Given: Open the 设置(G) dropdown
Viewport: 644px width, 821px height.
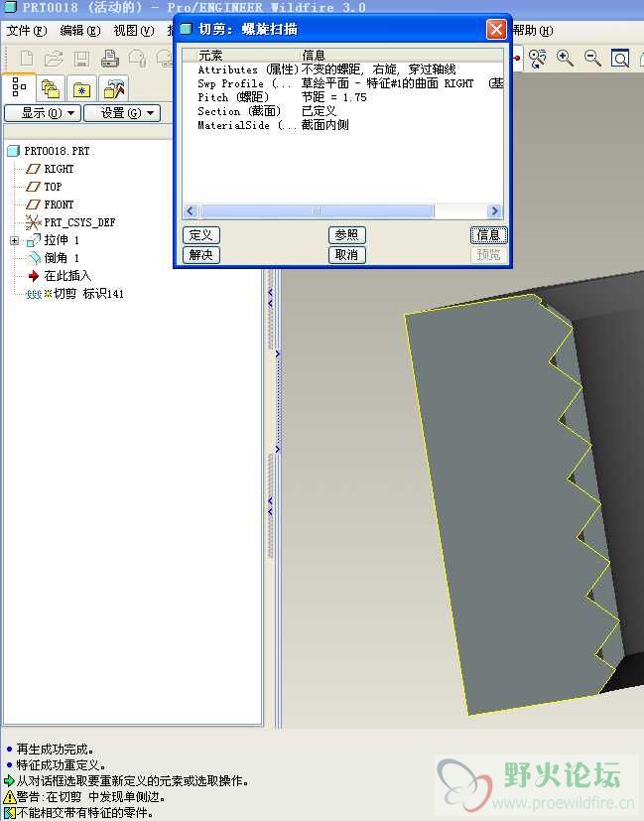Looking at the screenshot, I should click(x=122, y=113).
